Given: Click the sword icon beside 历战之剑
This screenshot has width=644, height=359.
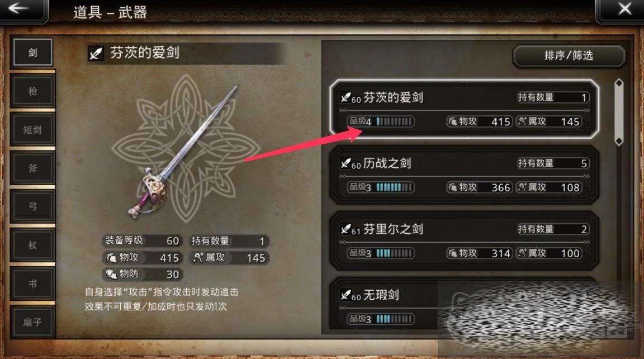Looking at the screenshot, I should (x=345, y=163).
